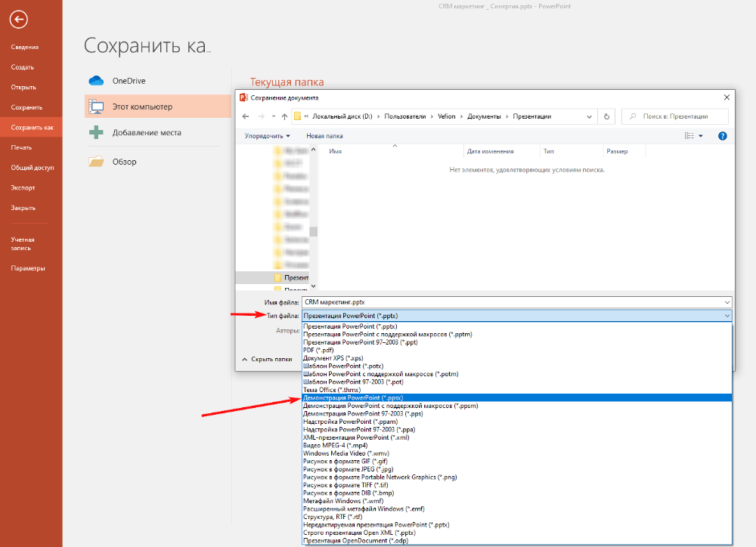Select Демонстрация PowerPoint 97-2003 (*.pps)
Viewport: 756px width, 547px height.
pyautogui.click(x=517, y=413)
